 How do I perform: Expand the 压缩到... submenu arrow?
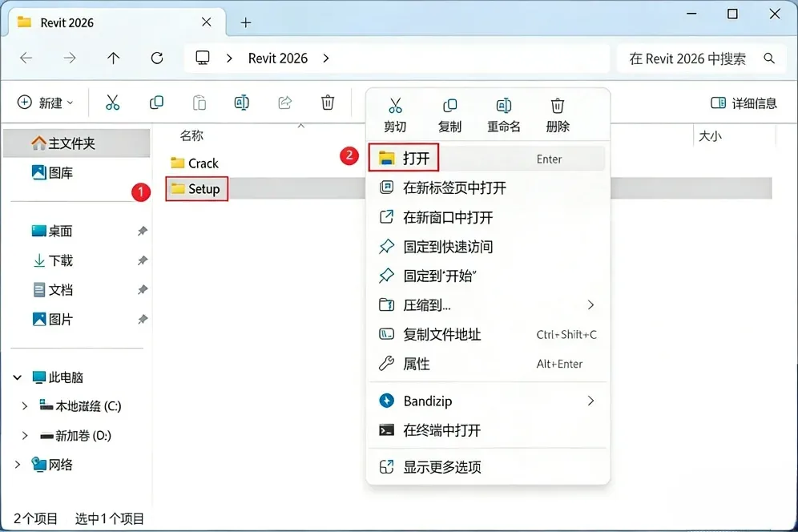click(590, 305)
